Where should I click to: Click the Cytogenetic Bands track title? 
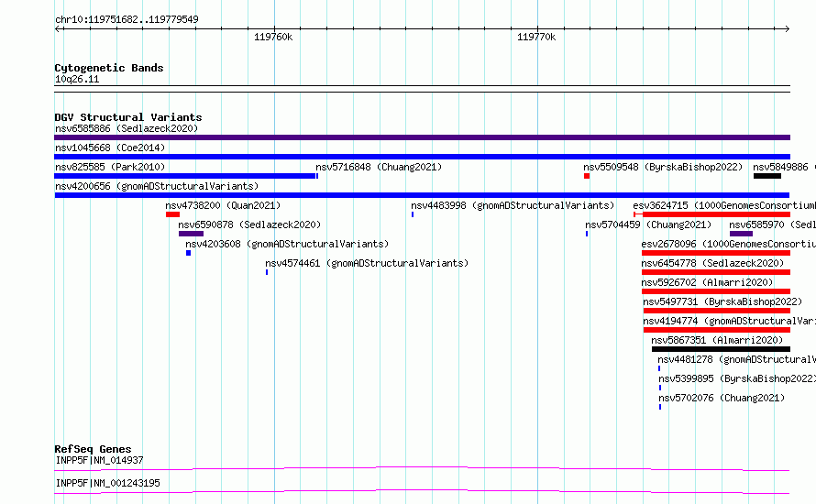[x=109, y=68]
